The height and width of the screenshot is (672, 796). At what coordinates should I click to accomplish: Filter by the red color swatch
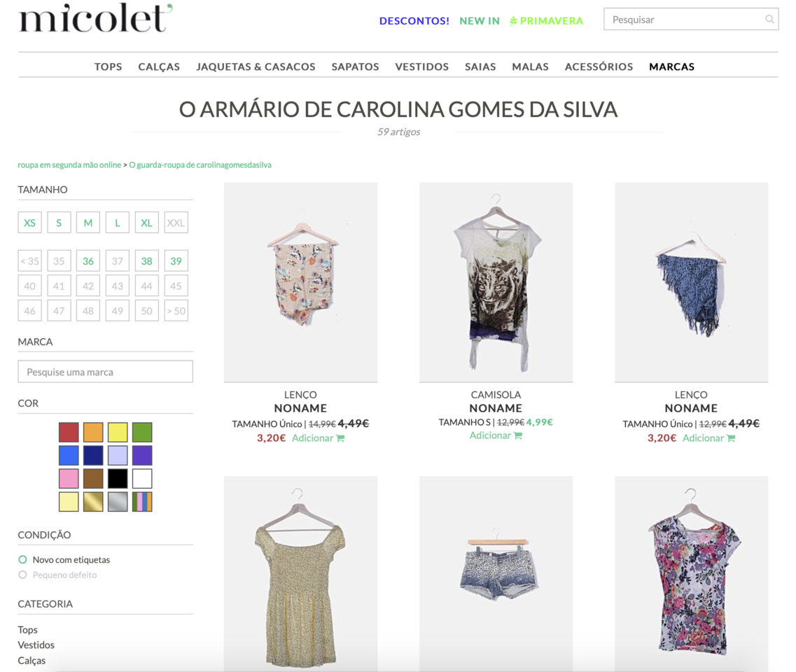point(69,432)
